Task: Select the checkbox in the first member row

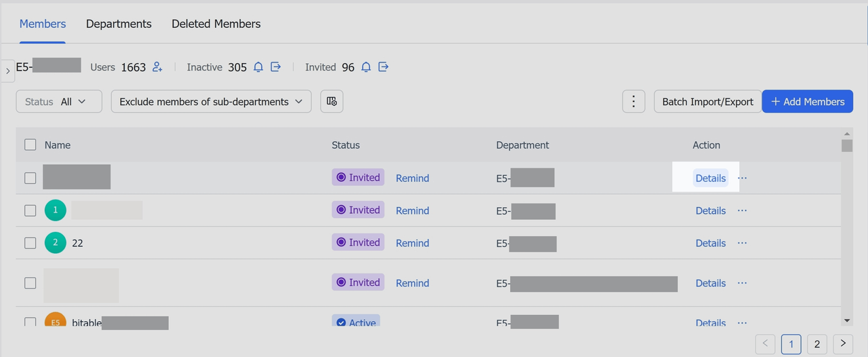Action: coord(31,178)
